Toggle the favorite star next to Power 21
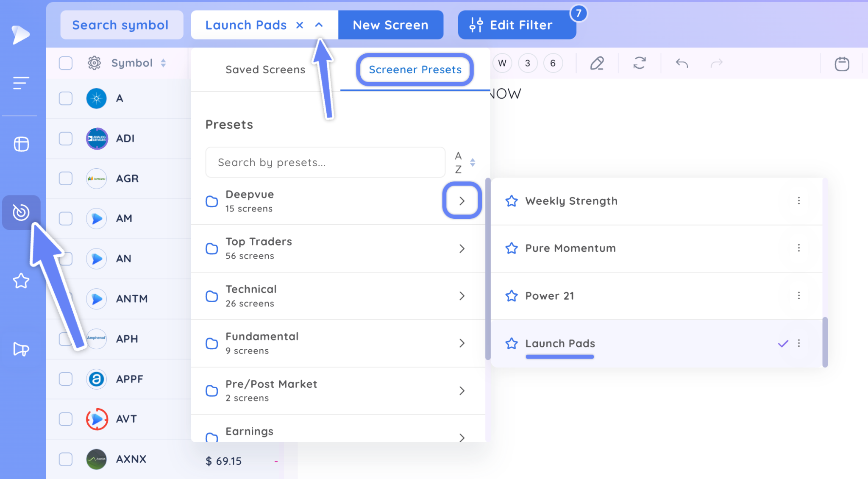Viewport: 868px width, 479px height. pyautogui.click(x=512, y=296)
